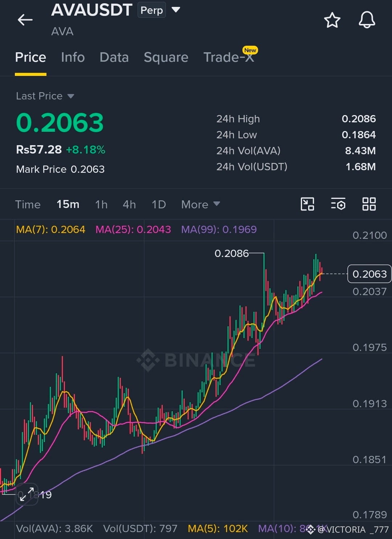Tap the 24h High value 0.2086
Screen dimensions: 392x539
pos(359,119)
